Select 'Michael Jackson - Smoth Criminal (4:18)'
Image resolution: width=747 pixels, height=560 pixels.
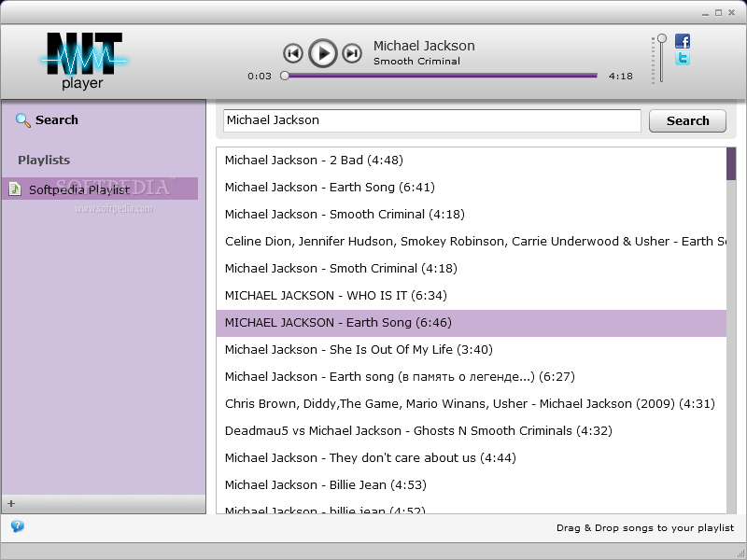tap(472, 269)
